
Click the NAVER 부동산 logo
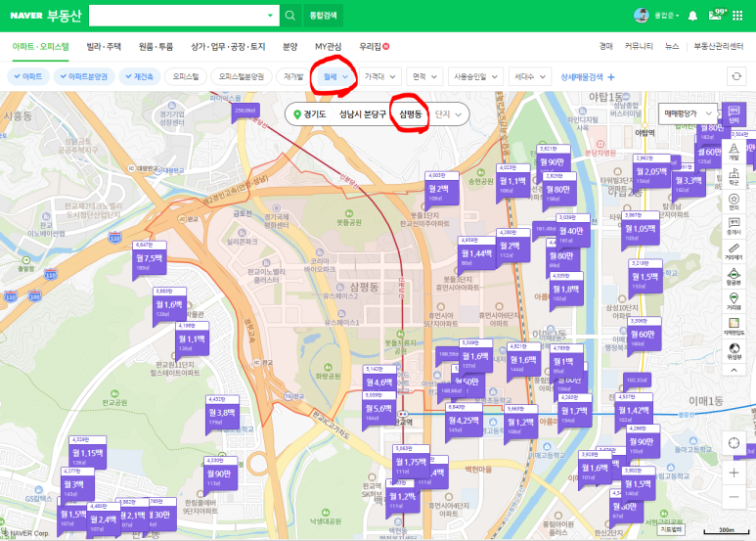tap(46, 16)
